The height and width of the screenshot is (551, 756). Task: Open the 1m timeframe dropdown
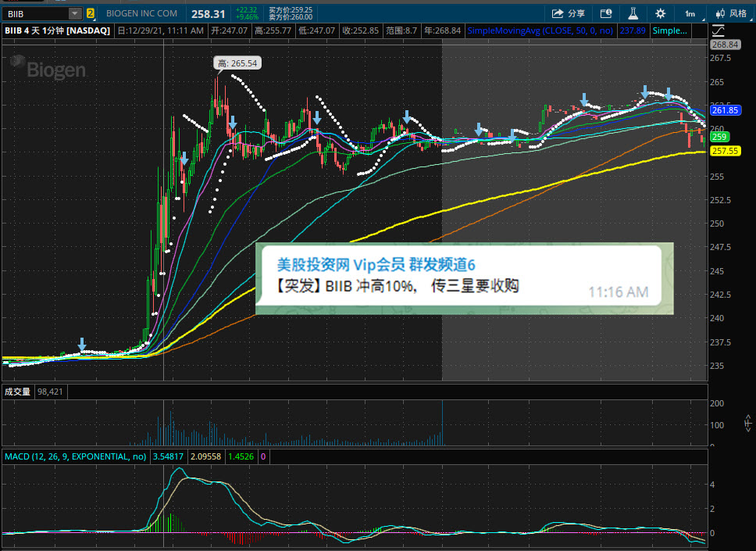691,13
